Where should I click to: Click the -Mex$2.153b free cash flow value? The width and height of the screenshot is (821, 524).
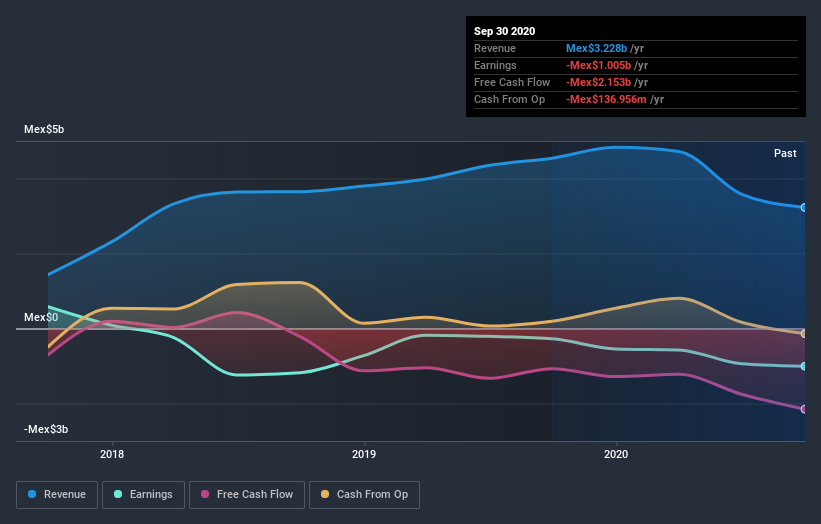[598, 82]
